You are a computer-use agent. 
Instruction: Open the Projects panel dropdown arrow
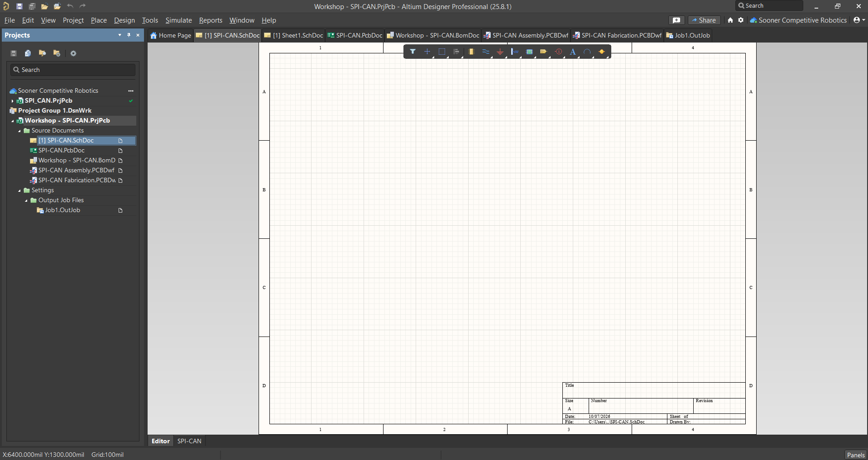pos(120,35)
